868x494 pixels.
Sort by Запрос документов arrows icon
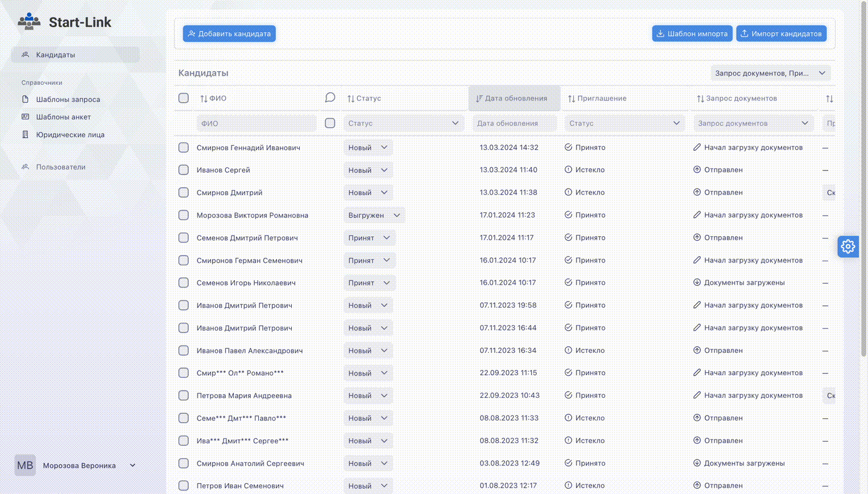[700, 98]
